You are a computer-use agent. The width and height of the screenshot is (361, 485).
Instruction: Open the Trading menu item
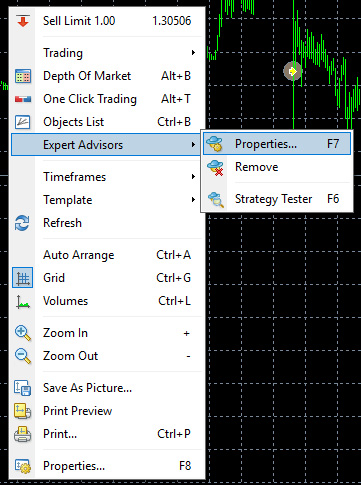[108, 53]
